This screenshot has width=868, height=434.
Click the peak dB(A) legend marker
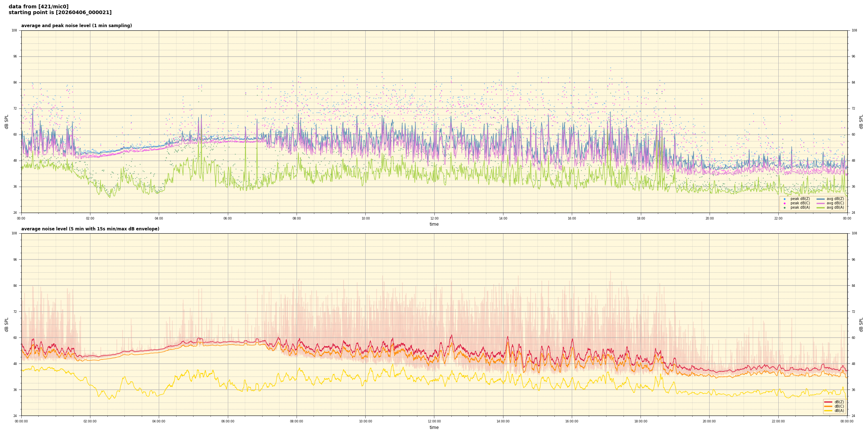click(x=784, y=208)
